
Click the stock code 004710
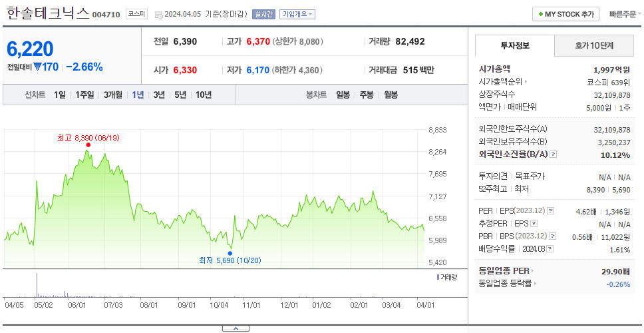106,15
